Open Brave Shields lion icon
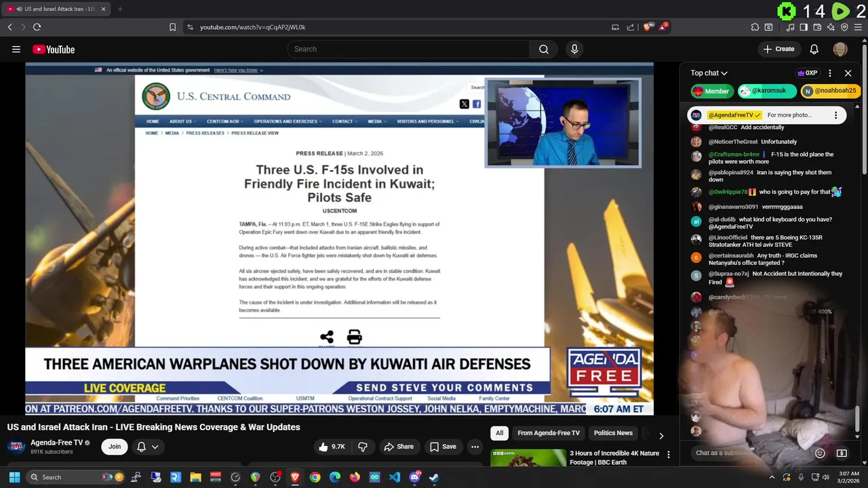The image size is (868, 488). click(x=648, y=27)
